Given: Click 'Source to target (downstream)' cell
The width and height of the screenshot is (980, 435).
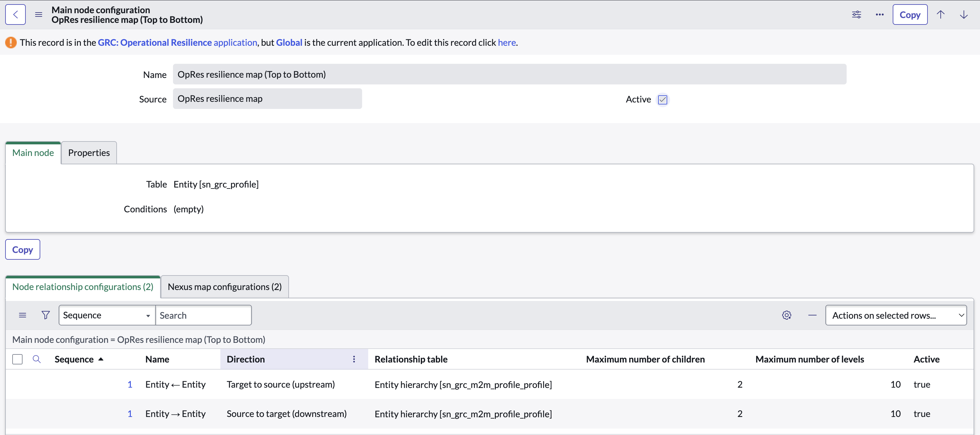Looking at the screenshot, I should click(x=286, y=414).
